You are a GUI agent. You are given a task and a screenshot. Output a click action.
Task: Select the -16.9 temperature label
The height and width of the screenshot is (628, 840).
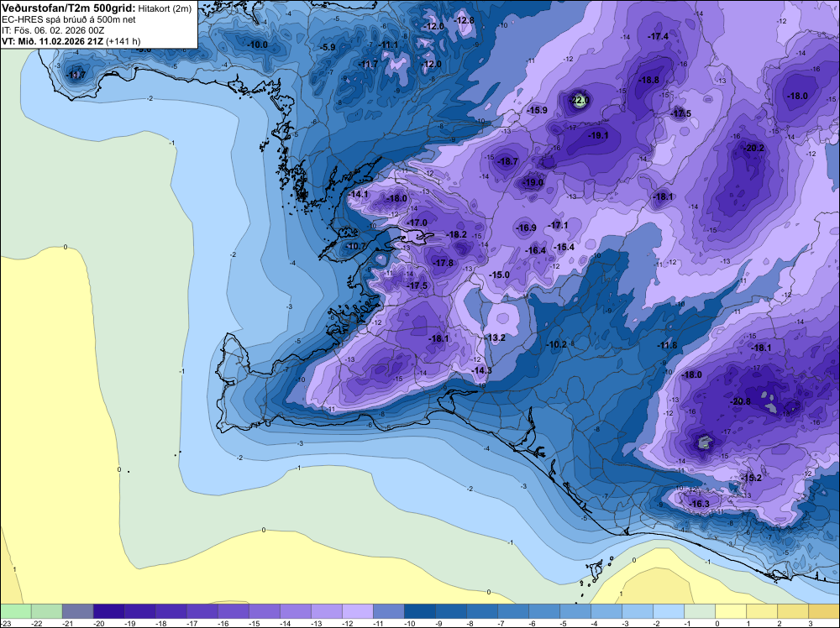click(526, 228)
